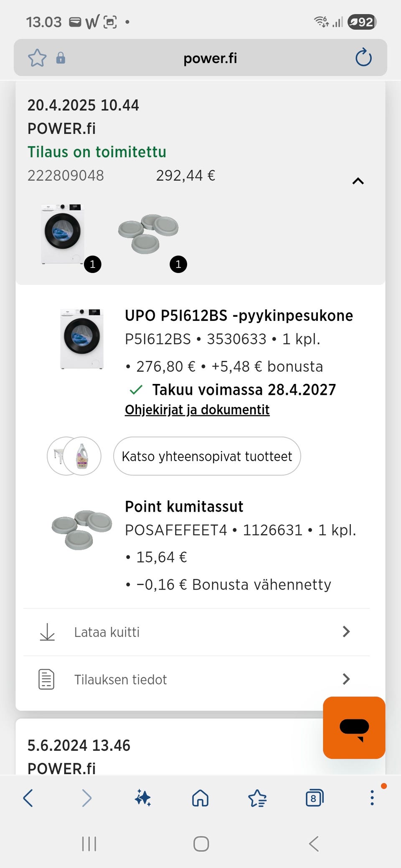401x868 pixels.
Task: Open browser three-dot menu
Action: 372,798
